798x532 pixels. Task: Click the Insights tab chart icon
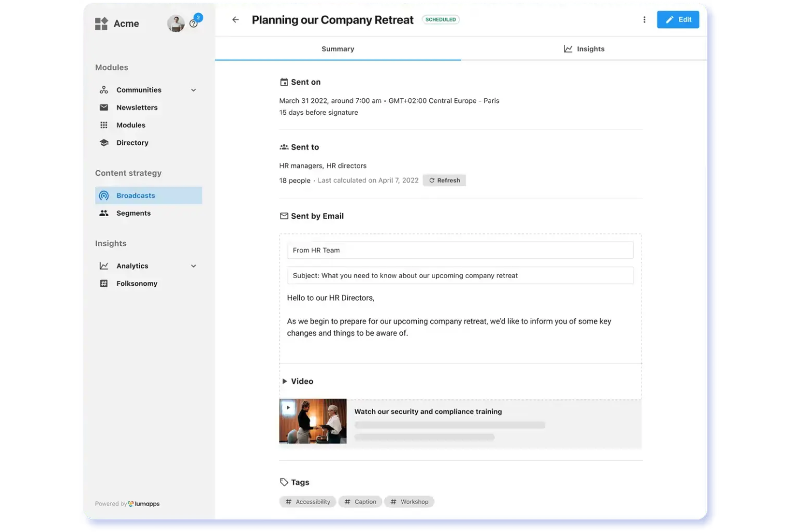point(568,49)
